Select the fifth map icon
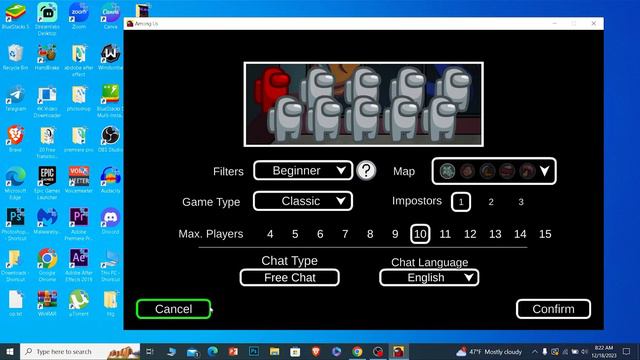 [527, 171]
